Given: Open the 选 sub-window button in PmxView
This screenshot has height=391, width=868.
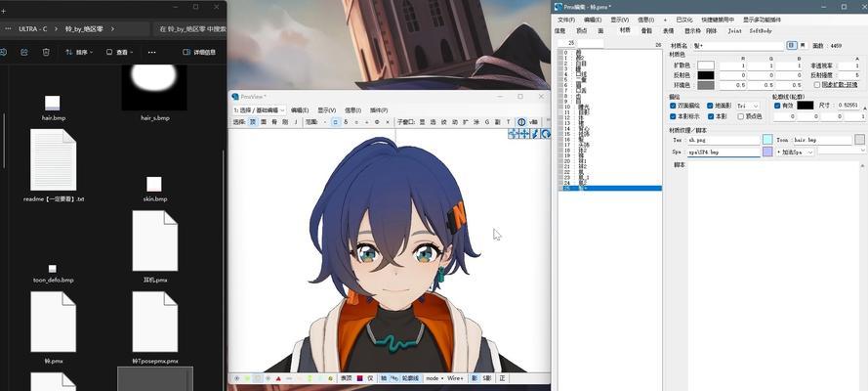Looking at the screenshot, I should [433, 122].
